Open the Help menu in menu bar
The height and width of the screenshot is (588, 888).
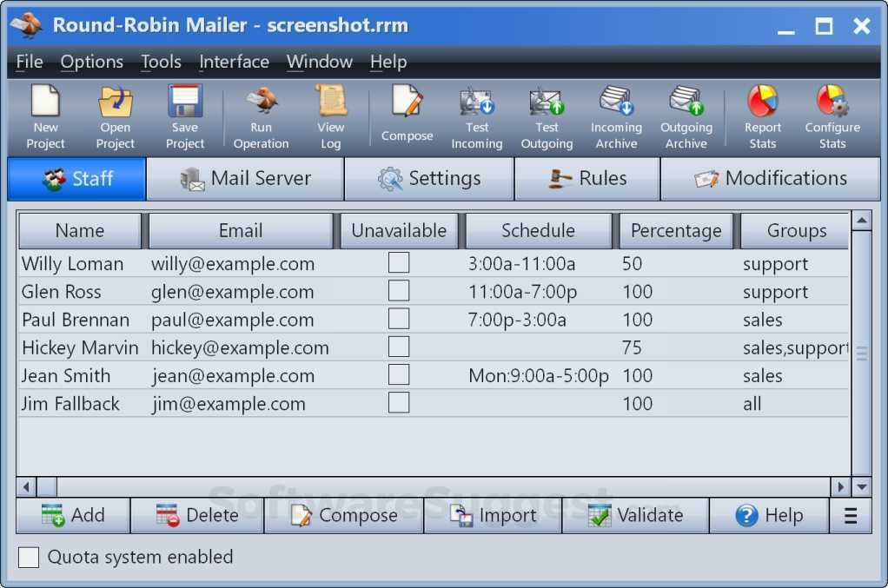coord(388,61)
